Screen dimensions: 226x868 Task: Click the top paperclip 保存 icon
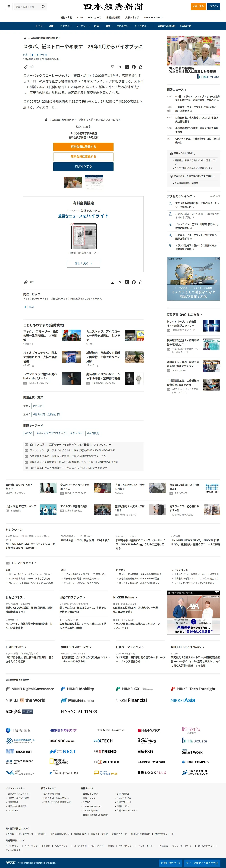point(26,67)
